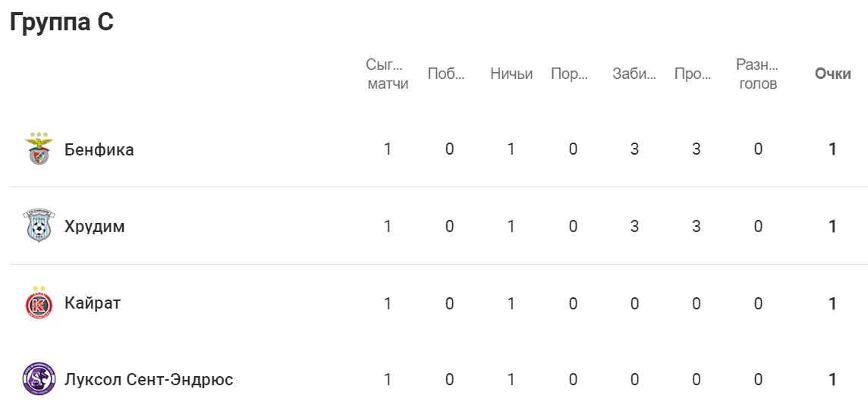
Task: Click the Хрудим club crest icon
Action: pyautogui.click(x=39, y=226)
